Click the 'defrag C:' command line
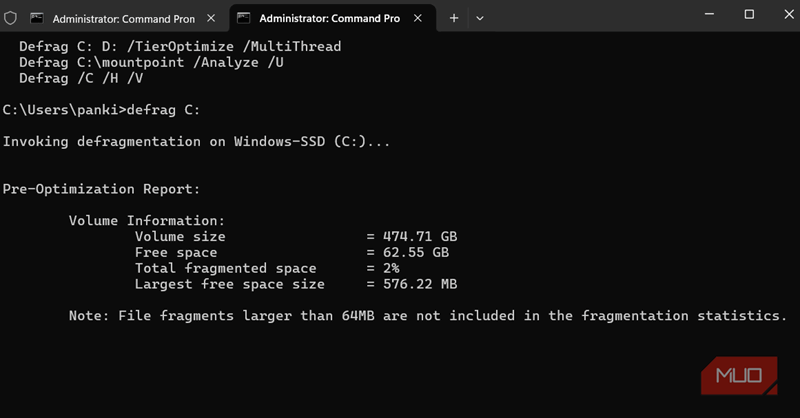The width and height of the screenshot is (800, 418). [x=101, y=110]
